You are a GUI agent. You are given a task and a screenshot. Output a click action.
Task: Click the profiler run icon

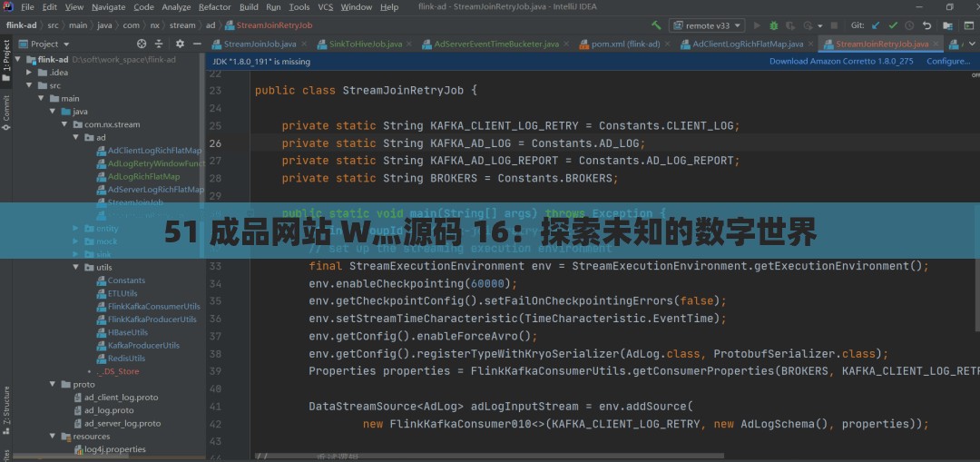[x=808, y=25]
